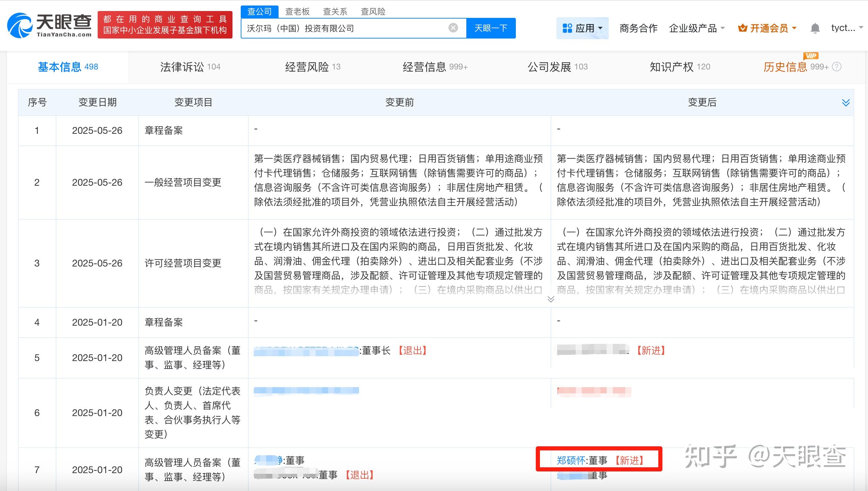868x491 pixels.
Task: Open the 企业级产品 dropdown
Action: click(697, 28)
